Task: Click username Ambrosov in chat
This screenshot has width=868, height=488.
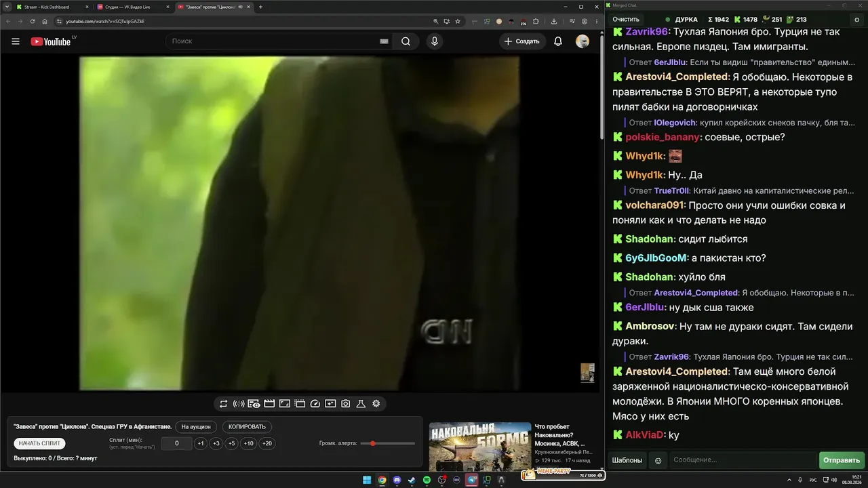Action: point(650,327)
